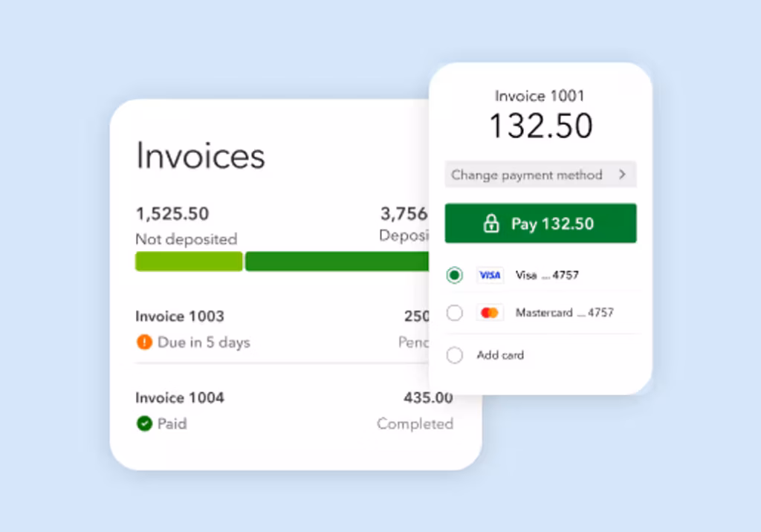This screenshot has width=761, height=532.
Task: Click the Visa card logo
Action: [x=490, y=275]
